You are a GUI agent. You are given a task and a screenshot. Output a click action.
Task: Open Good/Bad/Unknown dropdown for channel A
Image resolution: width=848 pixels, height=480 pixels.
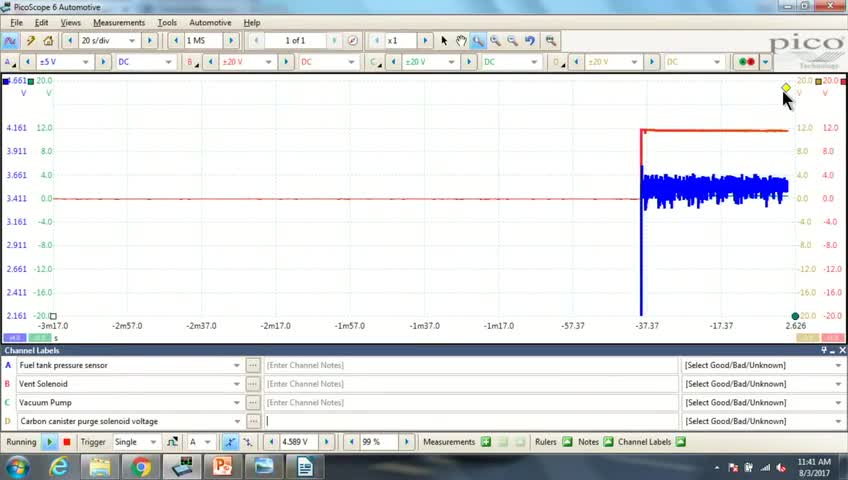[838, 365]
